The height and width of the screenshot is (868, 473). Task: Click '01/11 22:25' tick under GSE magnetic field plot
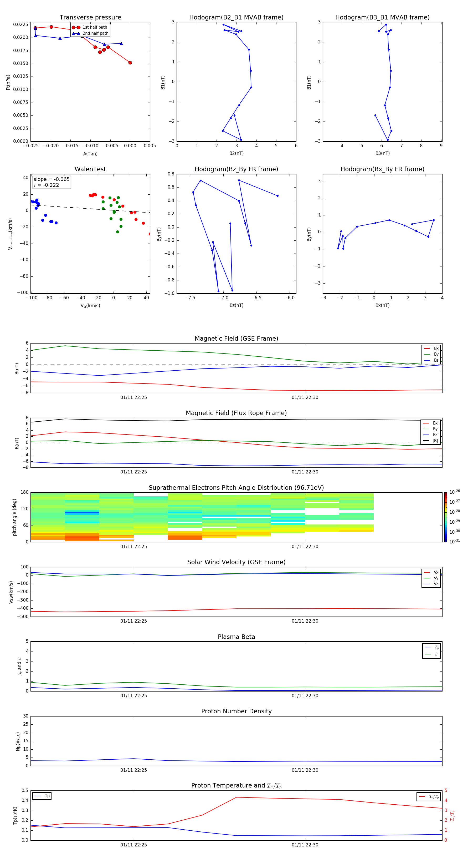(x=134, y=398)
